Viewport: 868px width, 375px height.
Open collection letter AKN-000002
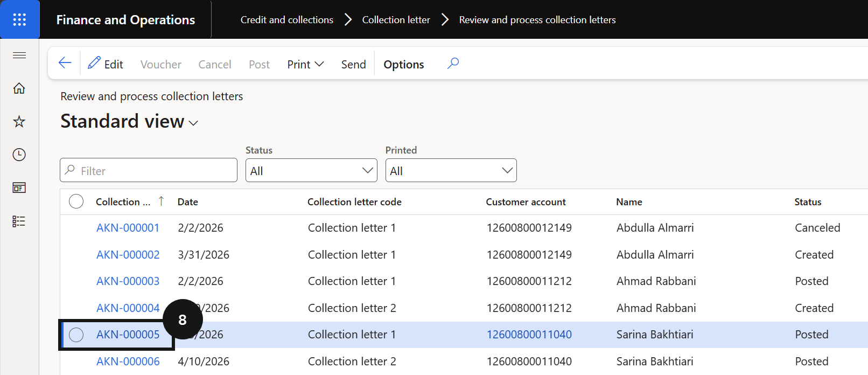click(x=128, y=255)
